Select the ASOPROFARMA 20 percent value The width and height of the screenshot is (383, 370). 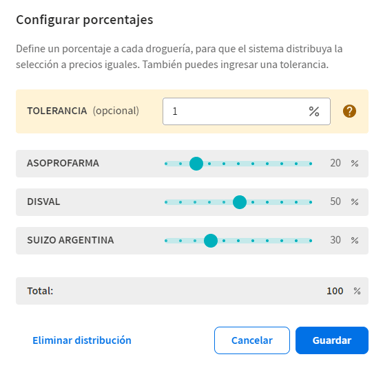[335, 163]
